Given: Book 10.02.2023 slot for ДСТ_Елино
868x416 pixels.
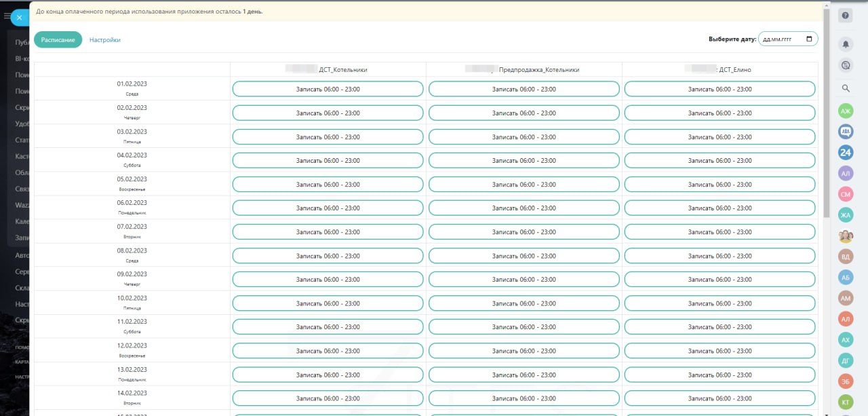Looking at the screenshot, I should (719, 303).
